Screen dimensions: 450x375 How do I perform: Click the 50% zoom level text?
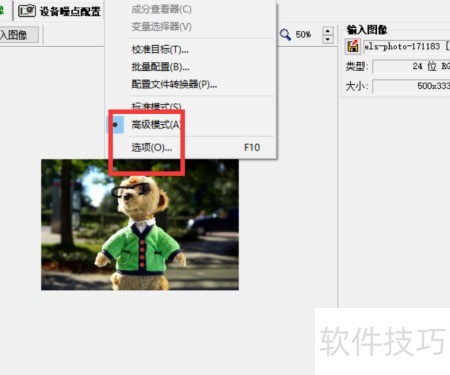pyautogui.click(x=303, y=35)
